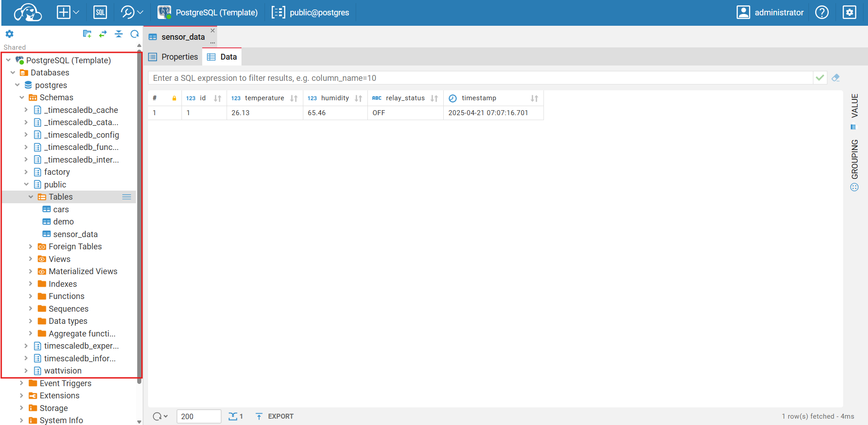Open the demo table

[63, 222]
